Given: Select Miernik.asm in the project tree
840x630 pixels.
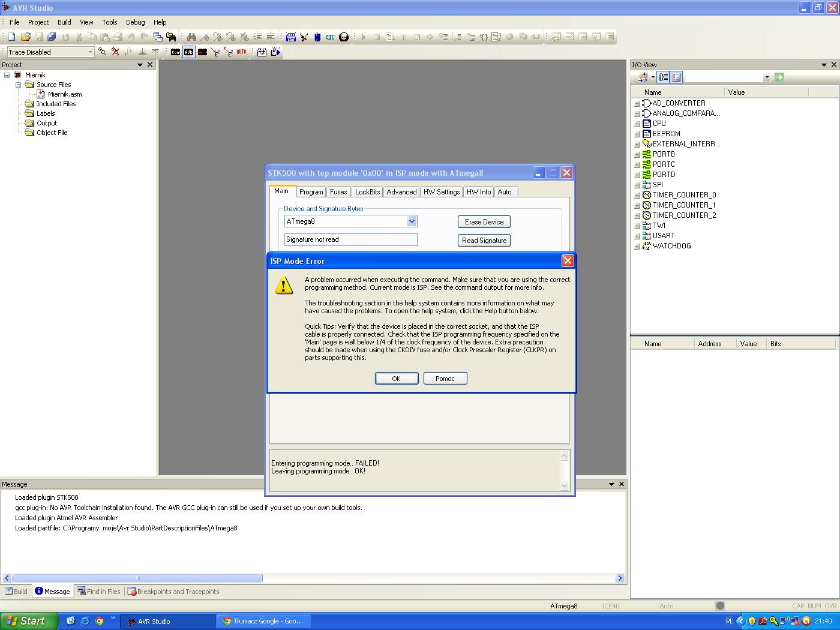Looking at the screenshot, I should pyautogui.click(x=65, y=94).
